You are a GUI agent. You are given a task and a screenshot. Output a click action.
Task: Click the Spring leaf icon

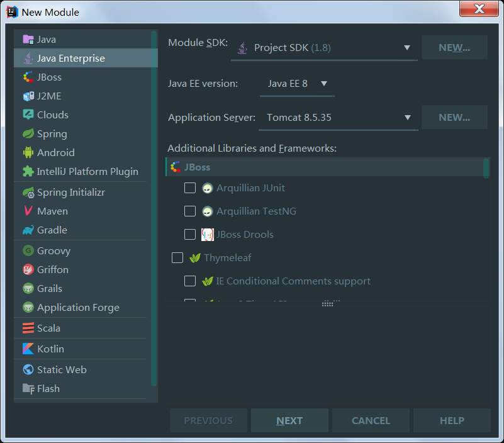click(28, 133)
